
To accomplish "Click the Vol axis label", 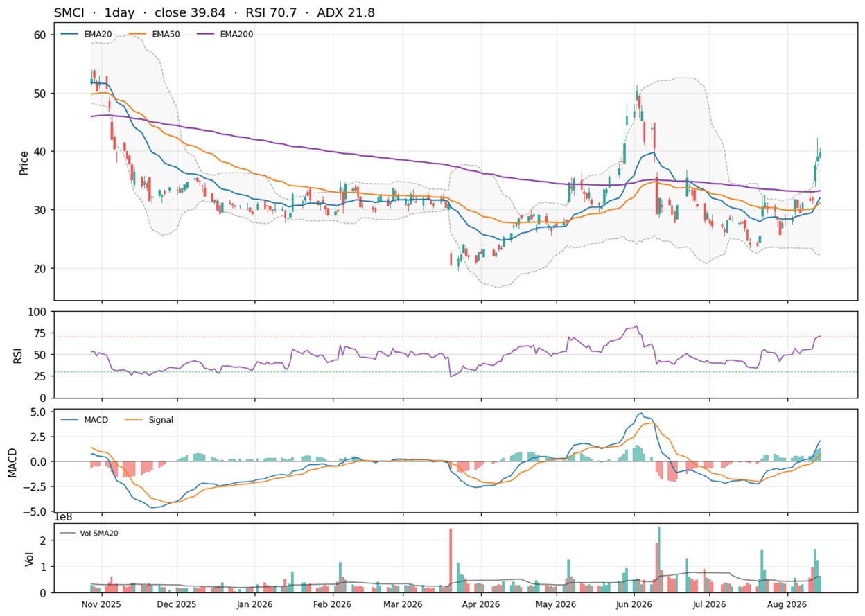I will [29, 558].
